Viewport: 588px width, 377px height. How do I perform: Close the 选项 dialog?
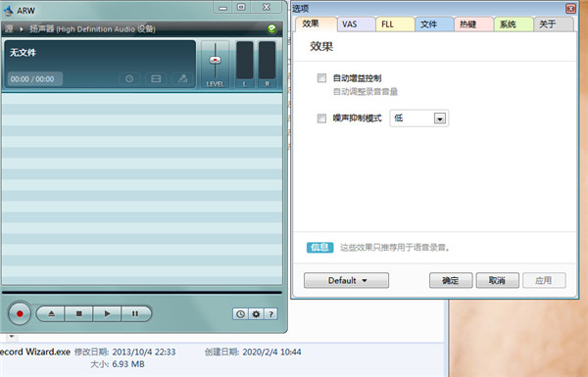pos(570,8)
